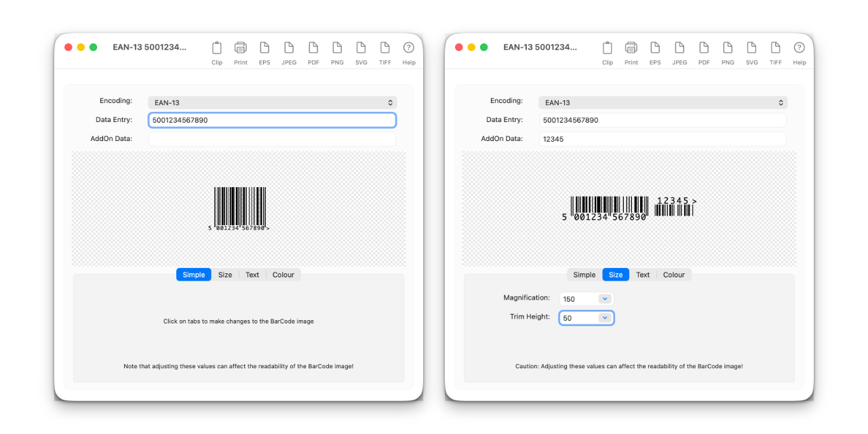Select Simple tab in left window
Viewport: 868px width, 434px height.
(194, 275)
